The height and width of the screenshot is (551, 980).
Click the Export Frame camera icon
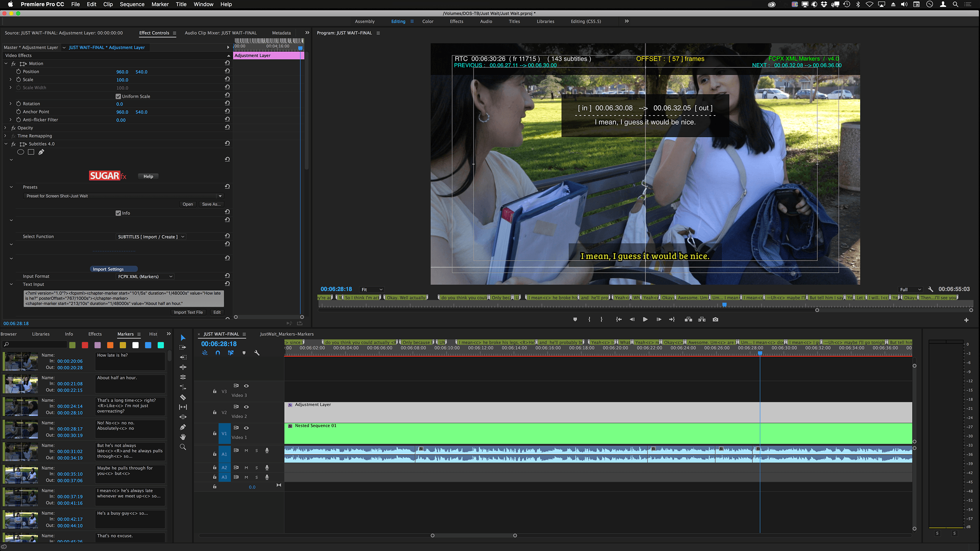pos(715,319)
